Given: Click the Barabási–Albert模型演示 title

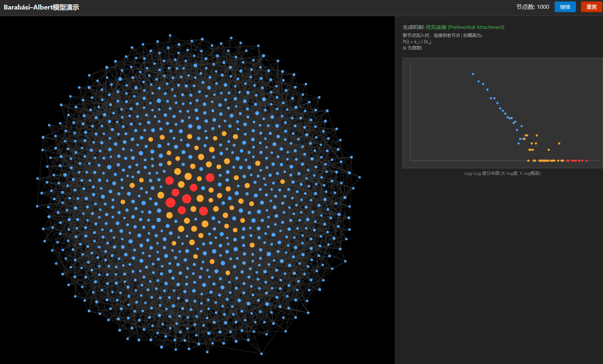Looking at the screenshot, I should (x=41, y=7).
